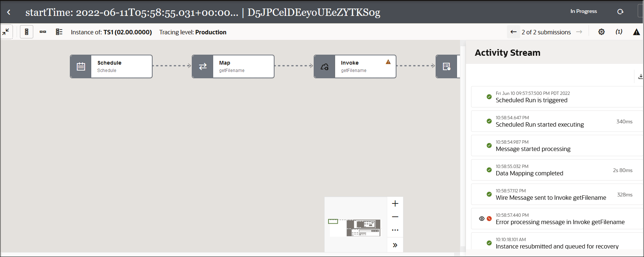
Task: Click timestamp 'Fri Jun 10 09:57:57.500 PM PDT 2022'
Action: coord(532,93)
